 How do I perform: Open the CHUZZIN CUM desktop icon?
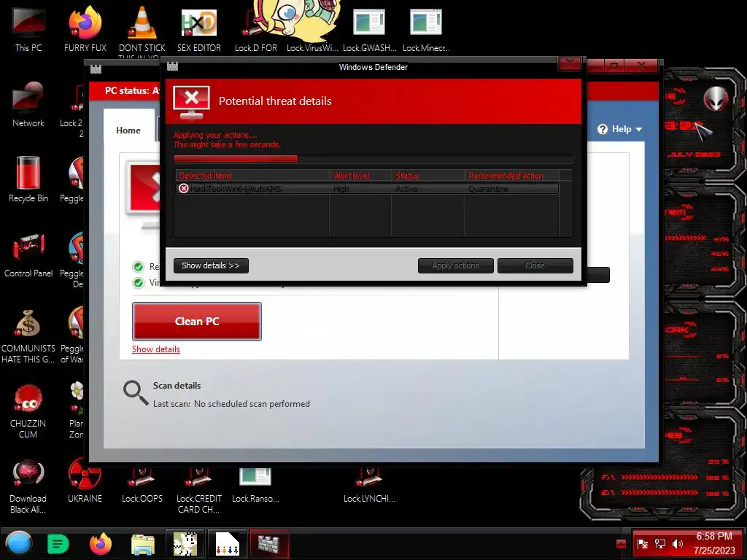tap(28, 411)
